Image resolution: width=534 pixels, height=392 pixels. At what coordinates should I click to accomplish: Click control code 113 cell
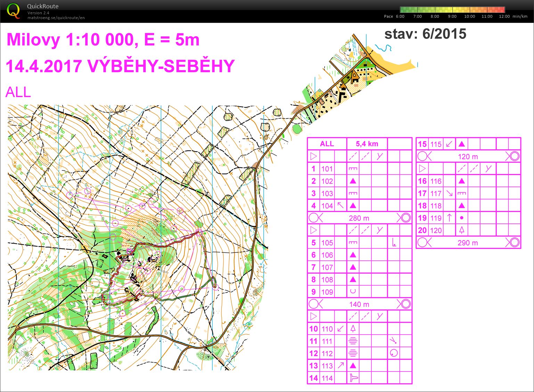point(327,366)
